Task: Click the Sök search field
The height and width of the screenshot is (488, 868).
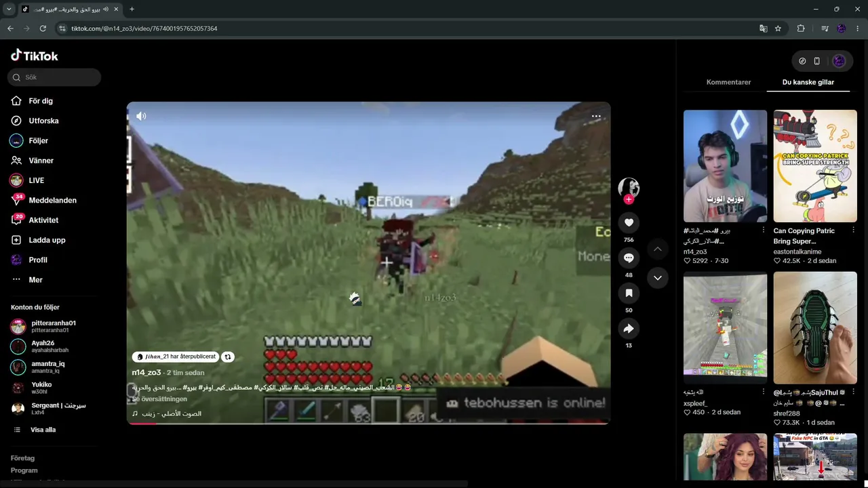Action: tap(54, 77)
